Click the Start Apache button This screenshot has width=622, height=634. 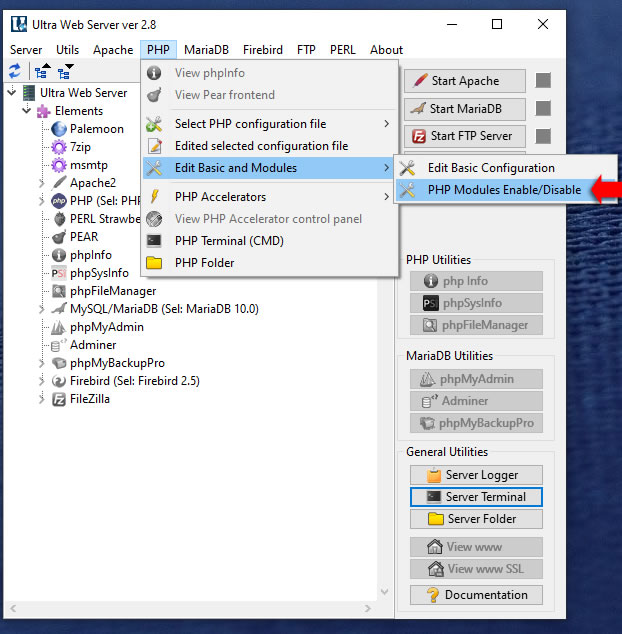click(x=465, y=80)
